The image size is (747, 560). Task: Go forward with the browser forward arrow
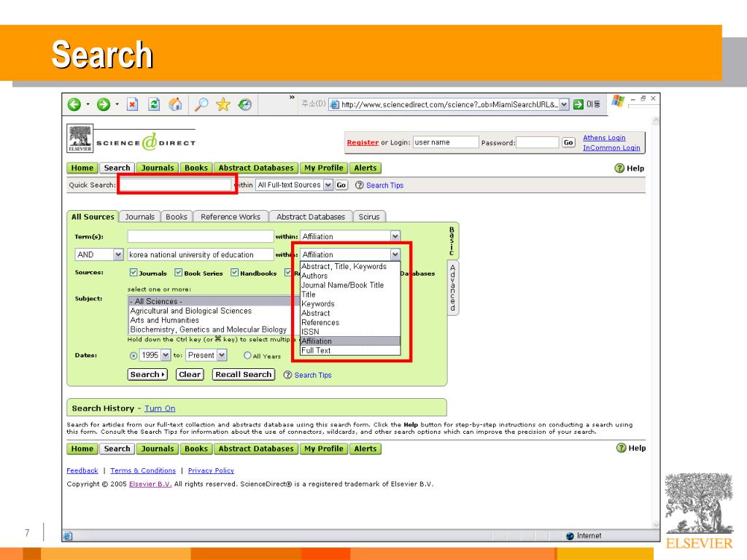tap(104, 104)
